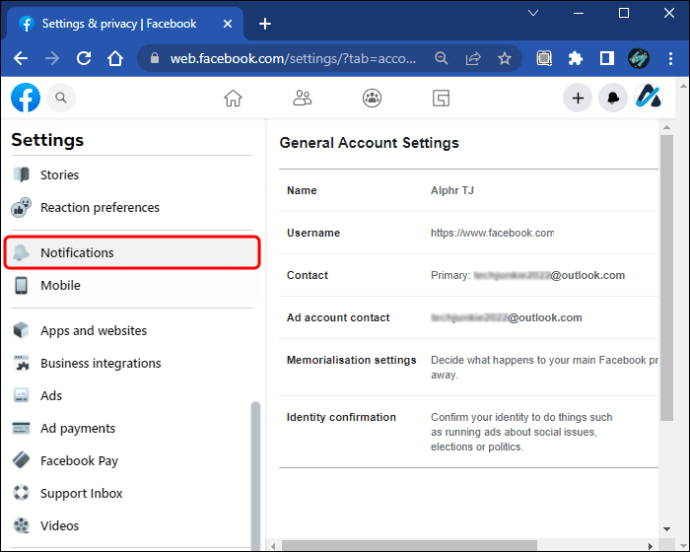The height and width of the screenshot is (552, 690).
Task: Open the Groups icon in top bar
Action: [372, 98]
